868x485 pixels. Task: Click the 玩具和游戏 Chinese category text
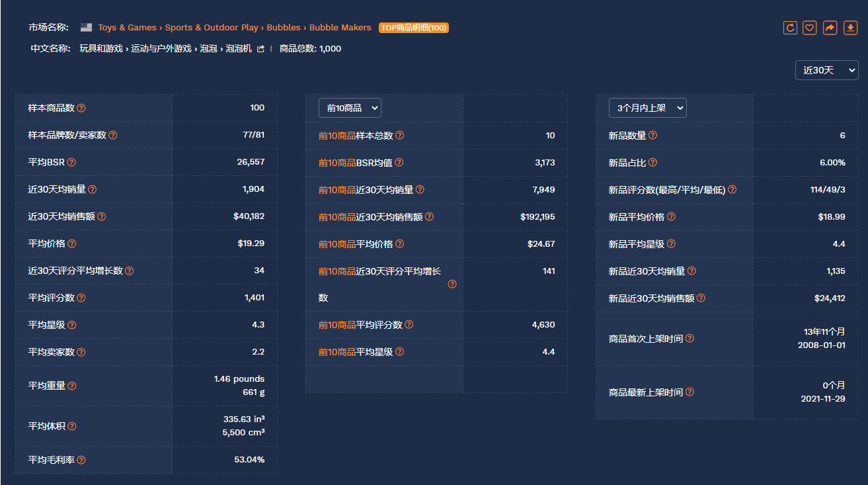tap(101, 49)
